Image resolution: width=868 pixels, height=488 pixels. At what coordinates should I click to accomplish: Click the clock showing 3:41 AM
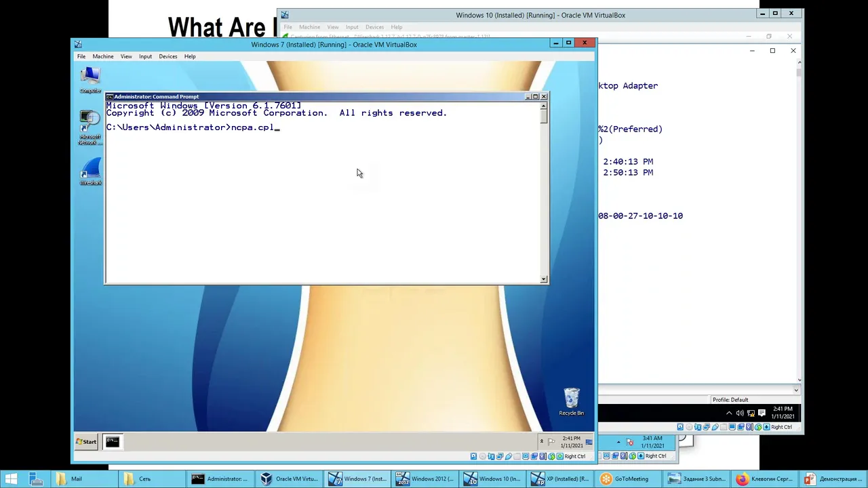[x=652, y=442]
